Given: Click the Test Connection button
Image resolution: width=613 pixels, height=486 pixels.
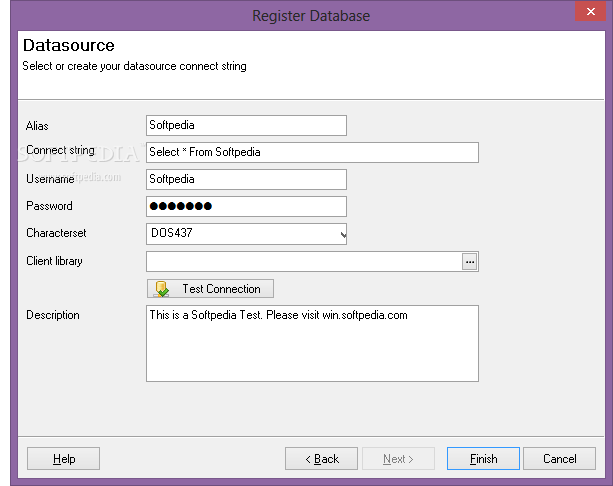Looking at the screenshot, I should pyautogui.click(x=210, y=289).
